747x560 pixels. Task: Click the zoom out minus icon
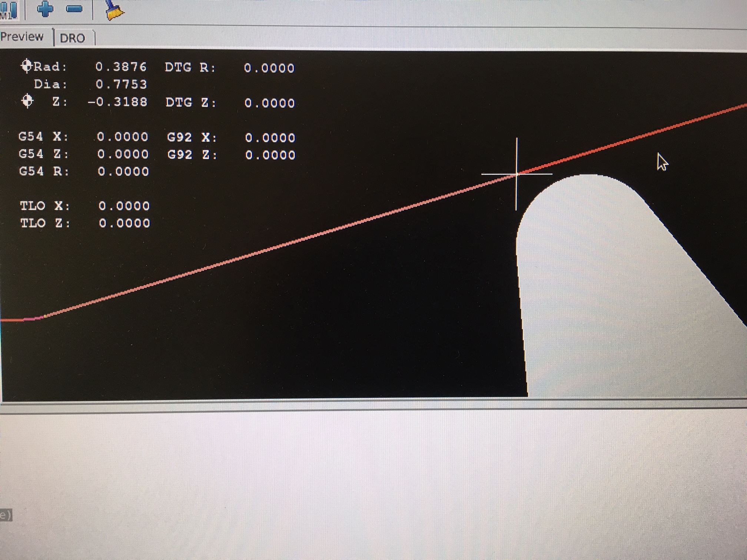pos(74,9)
